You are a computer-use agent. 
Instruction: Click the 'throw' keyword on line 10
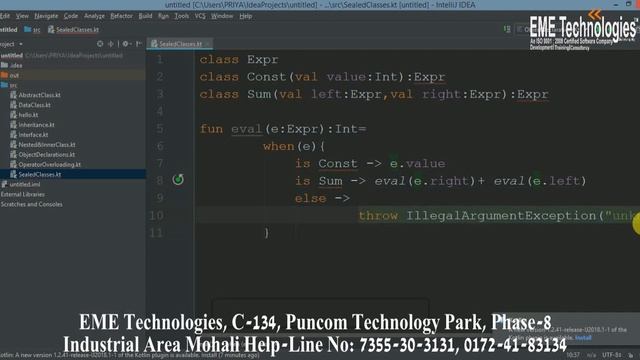click(378, 216)
